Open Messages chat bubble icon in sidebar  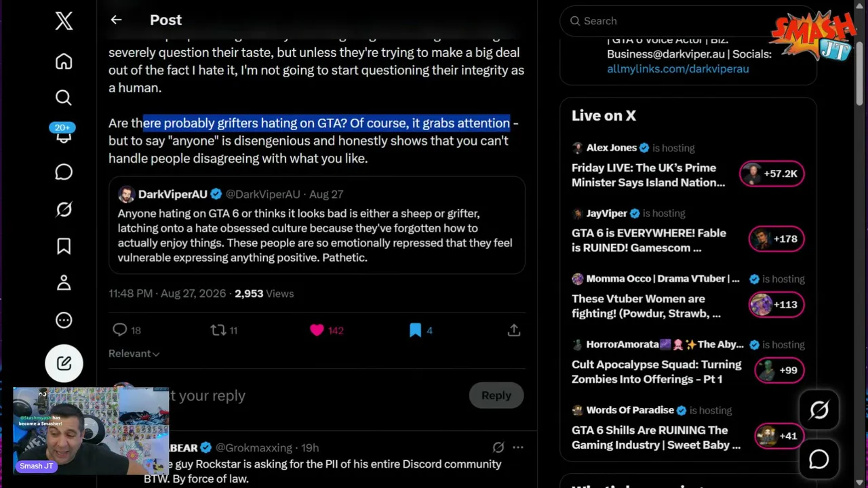(x=64, y=172)
